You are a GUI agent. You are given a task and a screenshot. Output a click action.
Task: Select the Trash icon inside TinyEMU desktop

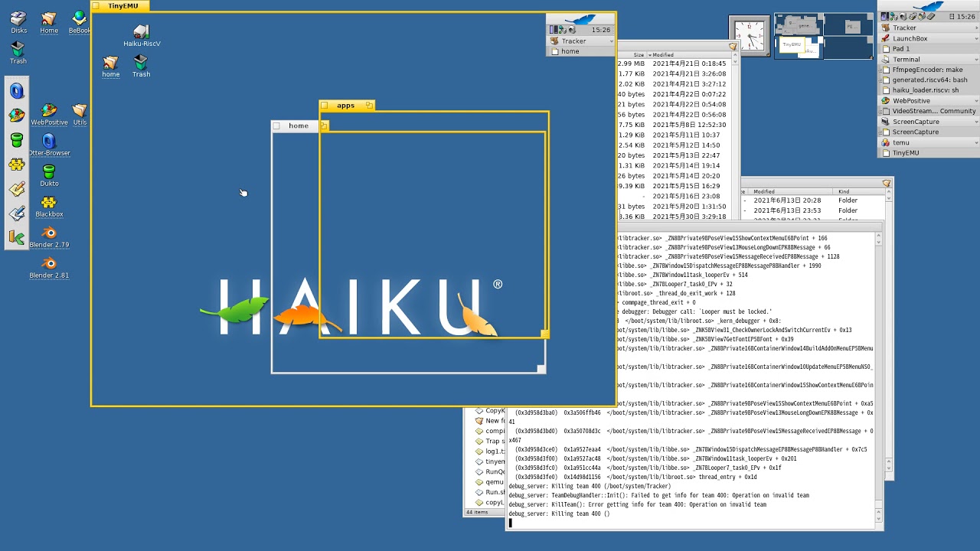(x=141, y=67)
